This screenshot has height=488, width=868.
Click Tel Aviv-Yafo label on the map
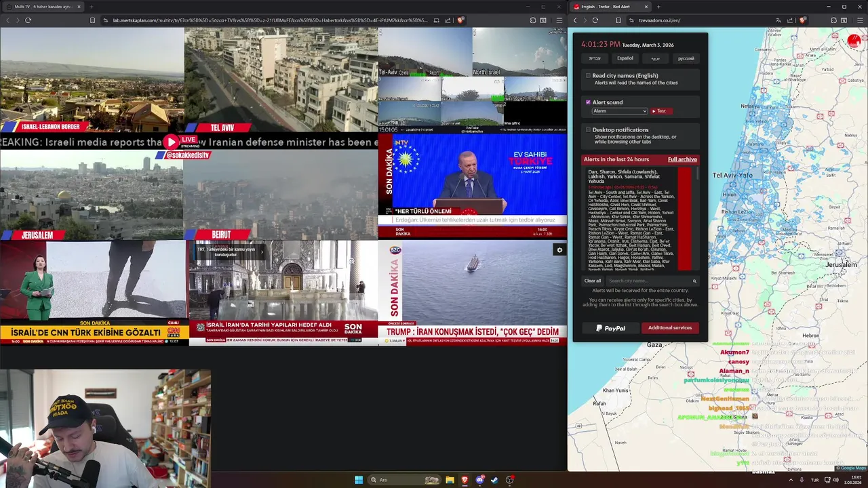732,176
